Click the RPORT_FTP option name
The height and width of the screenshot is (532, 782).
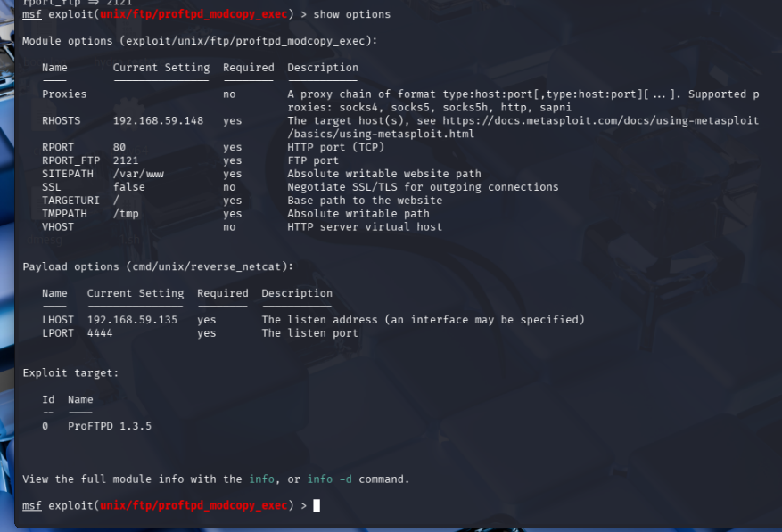tap(70, 160)
